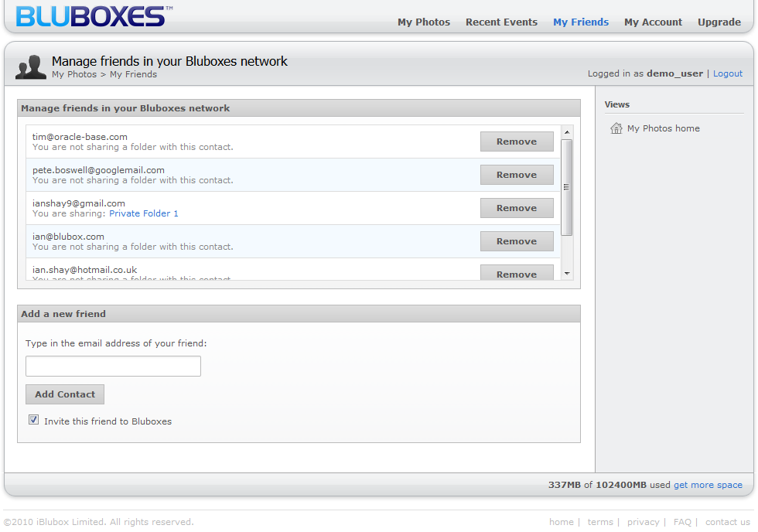The image size is (758, 532).
Task: Open the footer FAQ link
Action: [x=682, y=522]
